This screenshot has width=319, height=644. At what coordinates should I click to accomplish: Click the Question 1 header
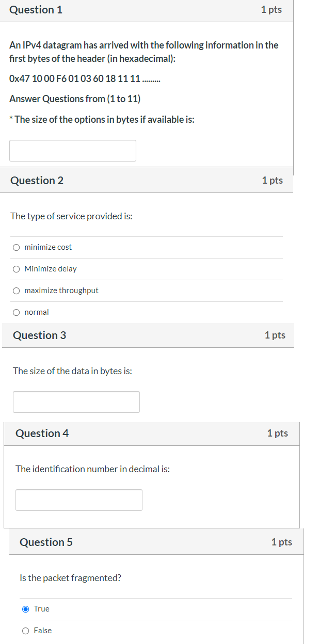coord(36,9)
